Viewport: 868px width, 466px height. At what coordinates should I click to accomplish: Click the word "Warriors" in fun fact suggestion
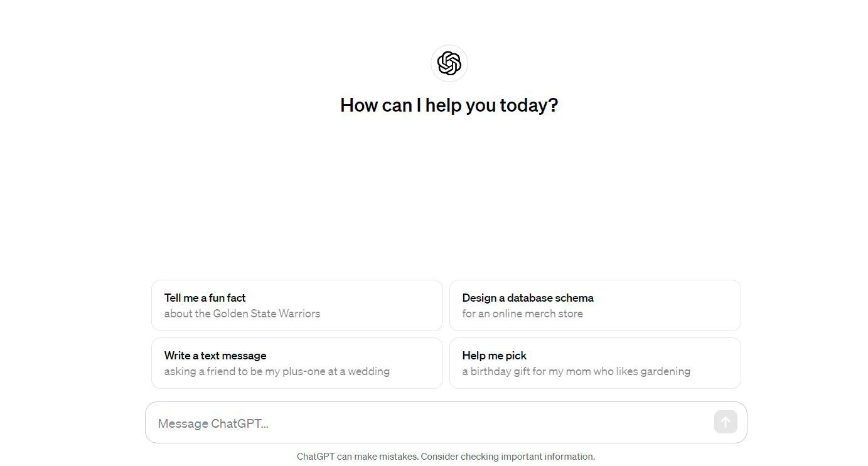299,314
